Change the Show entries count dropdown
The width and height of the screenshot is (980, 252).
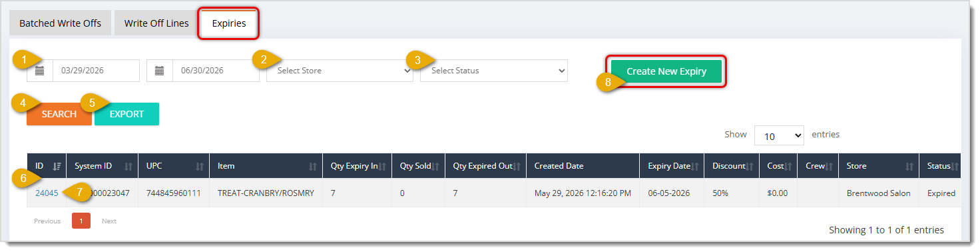pyautogui.click(x=779, y=136)
